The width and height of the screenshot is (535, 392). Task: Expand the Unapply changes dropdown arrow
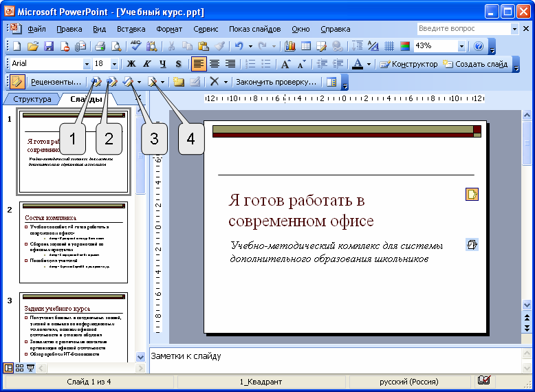click(162, 82)
